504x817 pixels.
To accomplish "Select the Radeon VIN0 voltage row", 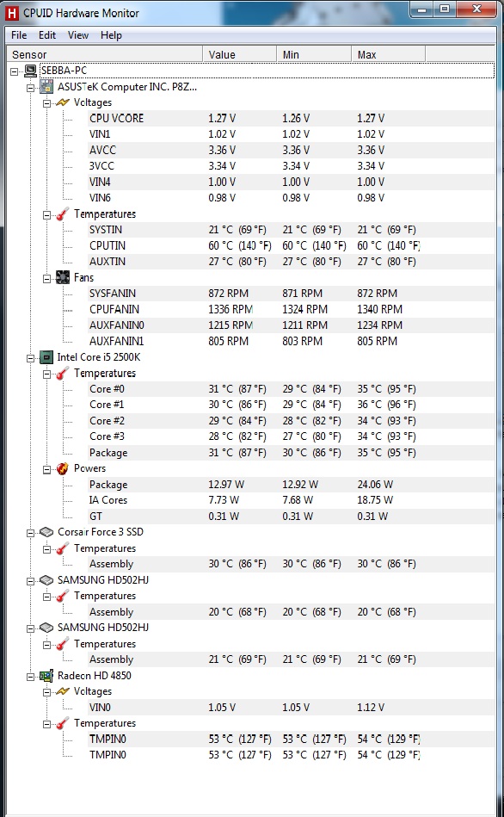I will coord(291,708).
